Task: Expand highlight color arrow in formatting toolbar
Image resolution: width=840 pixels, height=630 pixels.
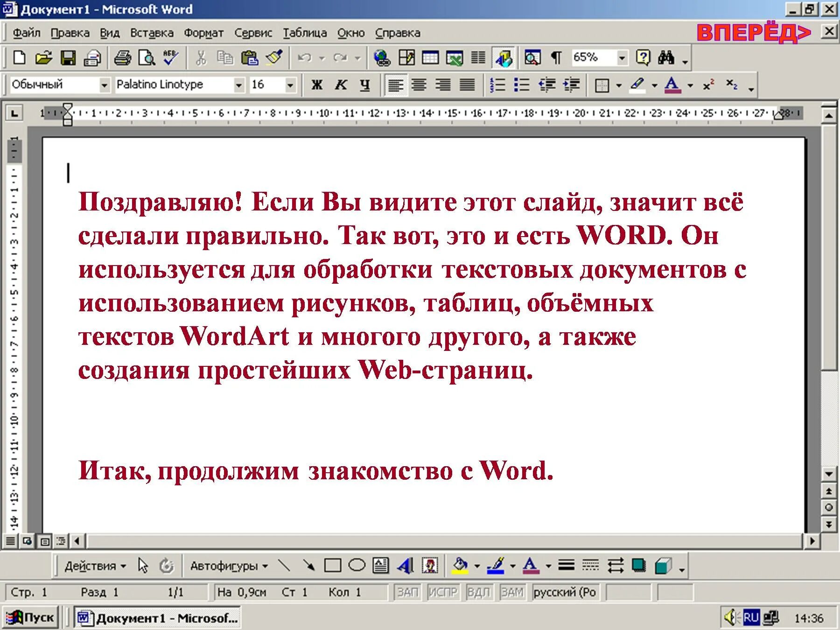Action: (654, 85)
